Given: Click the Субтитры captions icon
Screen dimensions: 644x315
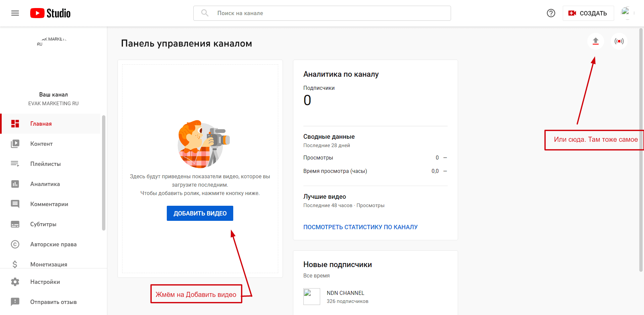Looking at the screenshot, I should [15, 224].
